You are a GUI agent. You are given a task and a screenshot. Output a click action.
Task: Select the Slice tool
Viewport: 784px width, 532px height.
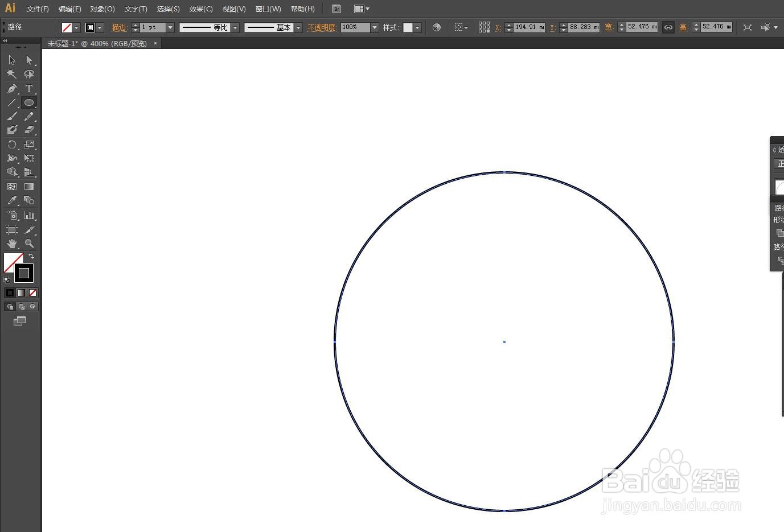point(29,230)
